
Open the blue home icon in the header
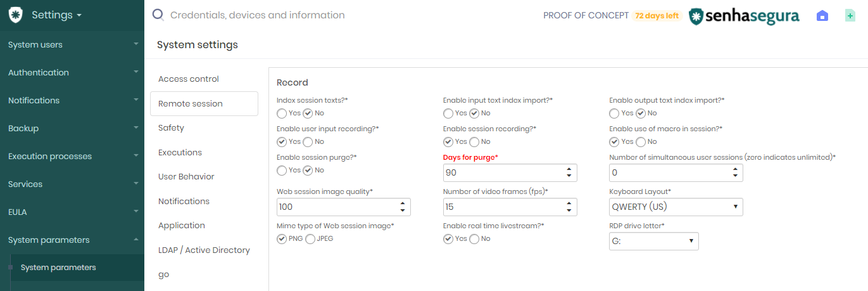point(822,15)
